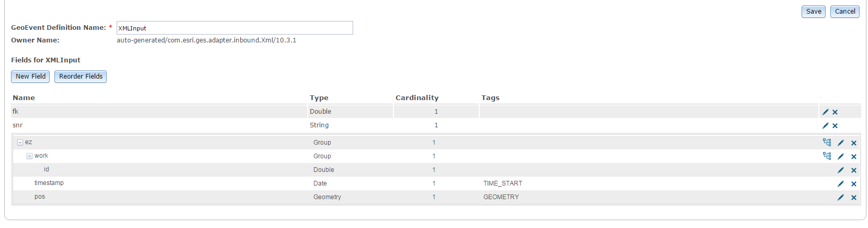Delete the ez group field
Screen dimensions: 868x228
tap(854, 143)
